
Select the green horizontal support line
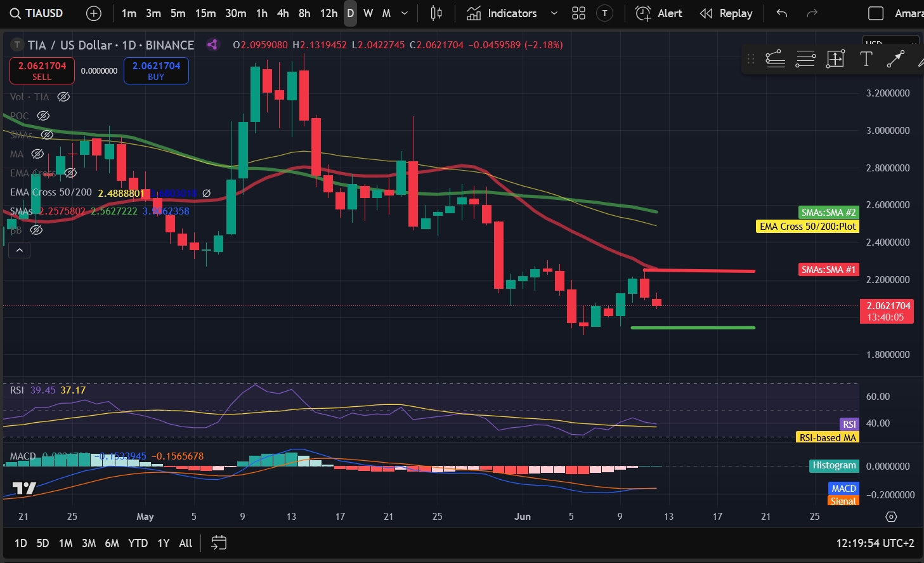coord(693,328)
